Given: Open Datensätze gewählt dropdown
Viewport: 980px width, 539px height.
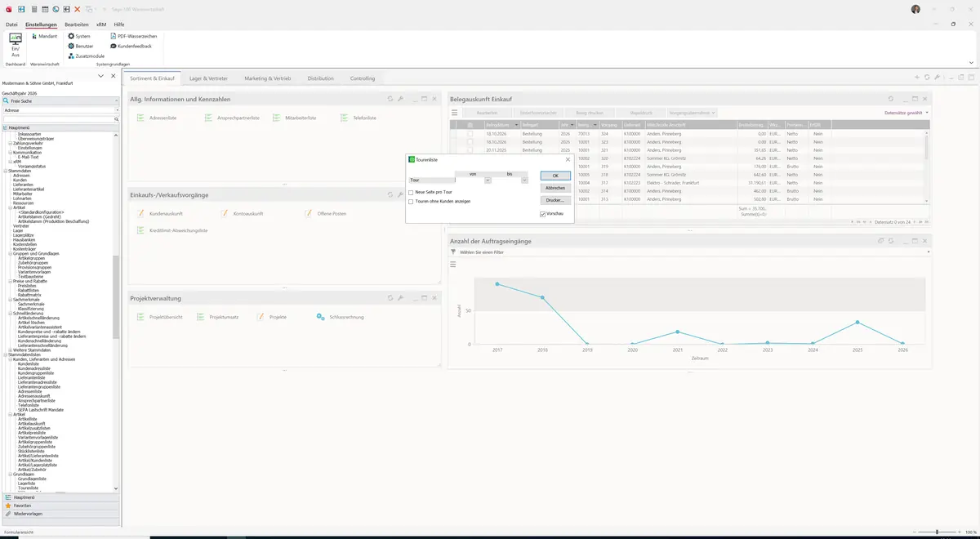Looking at the screenshot, I should tap(906, 112).
